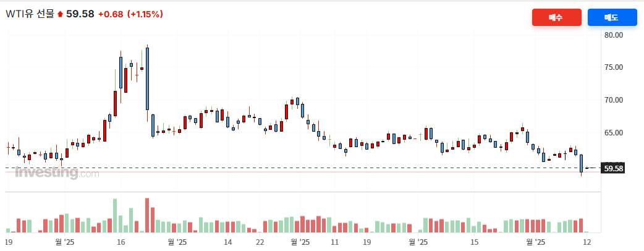Select the 15 date marker on timeline
644x251 pixels.
[474, 242]
